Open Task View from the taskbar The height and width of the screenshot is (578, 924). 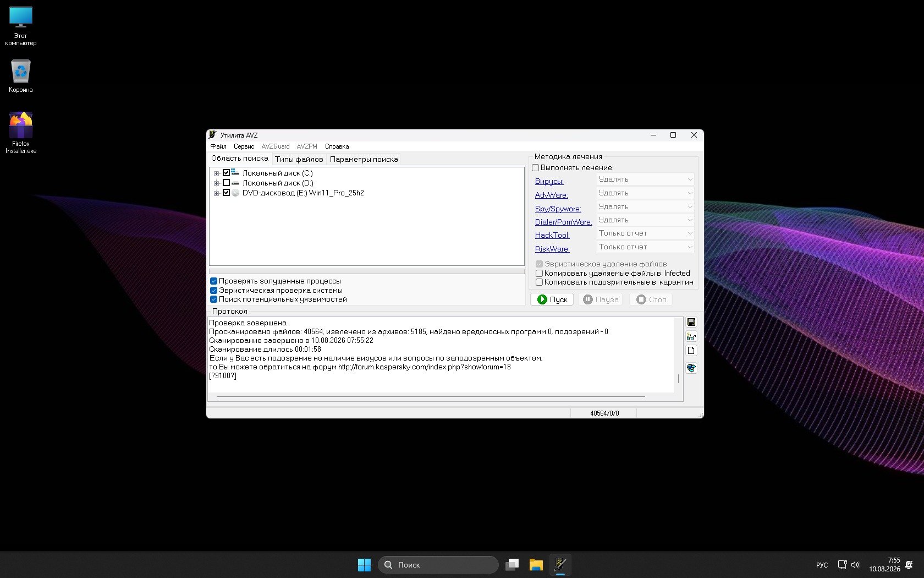point(513,565)
